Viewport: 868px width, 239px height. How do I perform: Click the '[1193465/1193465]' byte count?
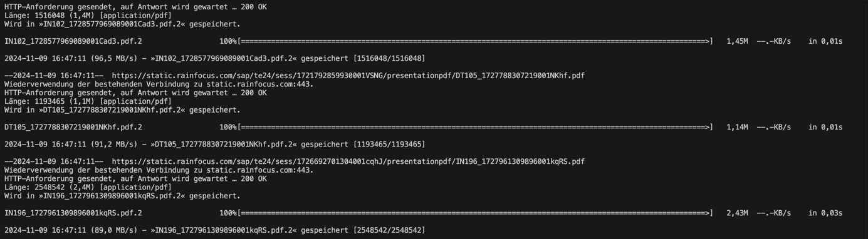point(389,144)
